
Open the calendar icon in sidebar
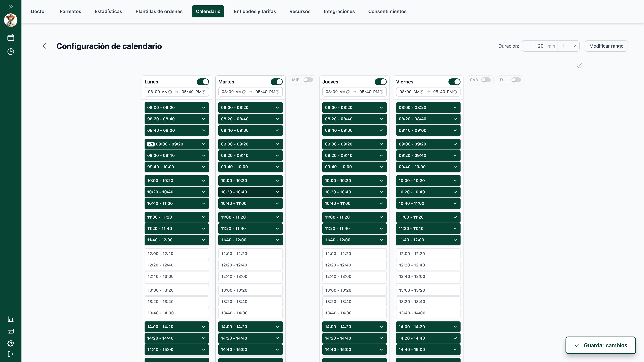(x=11, y=38)
